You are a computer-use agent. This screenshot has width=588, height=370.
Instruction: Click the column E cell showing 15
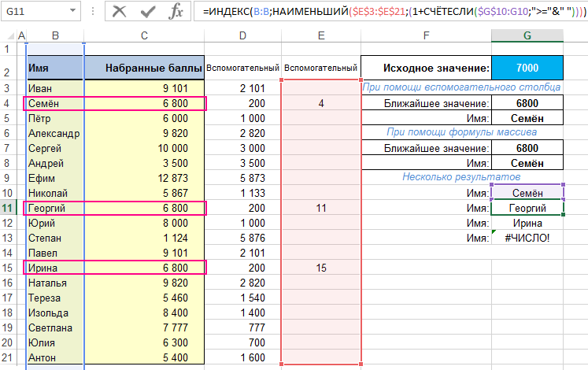click(x=321, y=268)
